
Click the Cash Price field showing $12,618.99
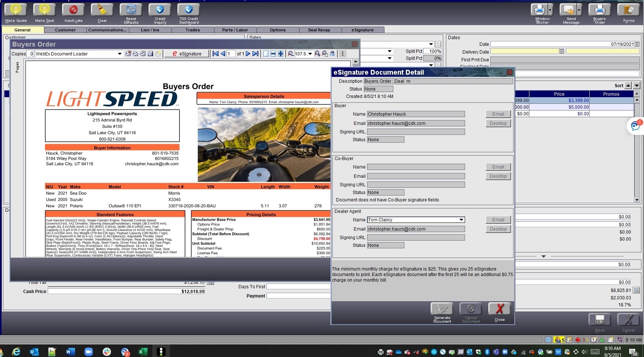[126, 292]
